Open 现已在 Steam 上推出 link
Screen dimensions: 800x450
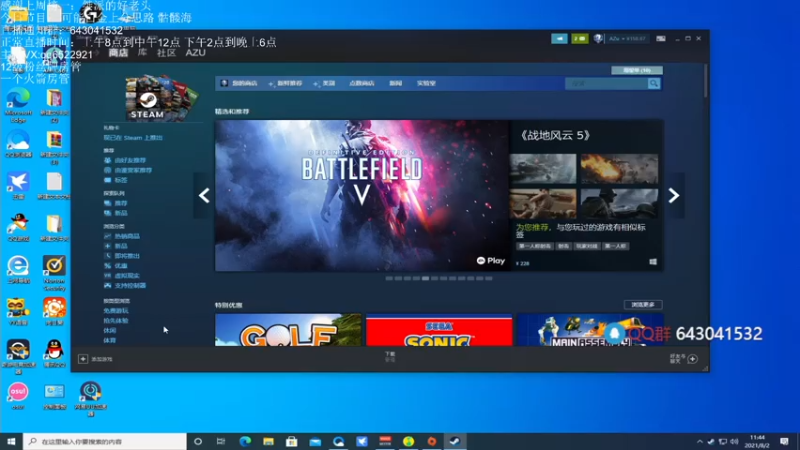pyautogui.click(x=133, y=138)
